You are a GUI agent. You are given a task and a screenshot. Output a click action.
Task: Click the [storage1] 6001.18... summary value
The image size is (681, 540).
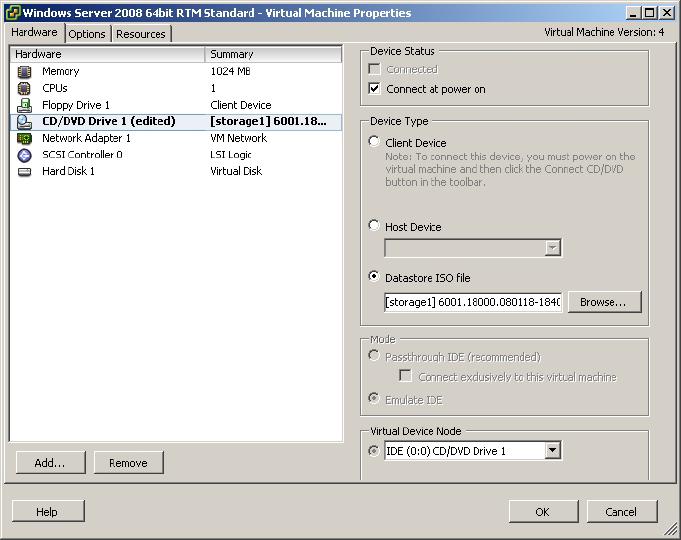click(268, 121)
